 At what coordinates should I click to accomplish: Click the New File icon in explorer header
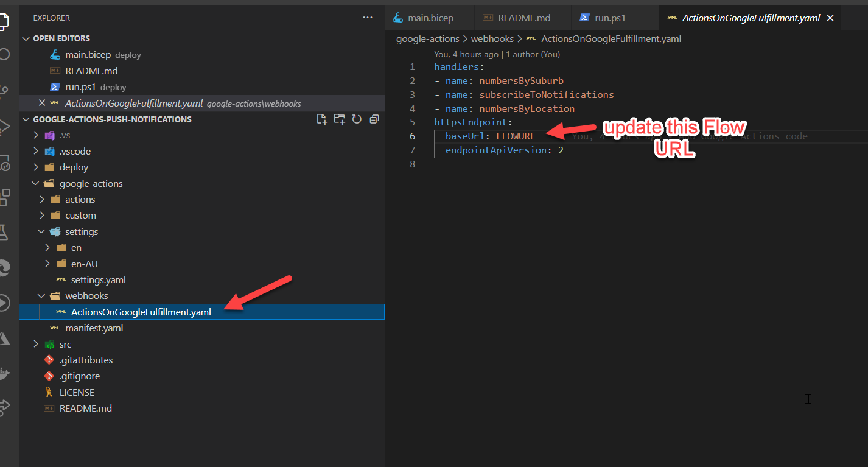322,119
